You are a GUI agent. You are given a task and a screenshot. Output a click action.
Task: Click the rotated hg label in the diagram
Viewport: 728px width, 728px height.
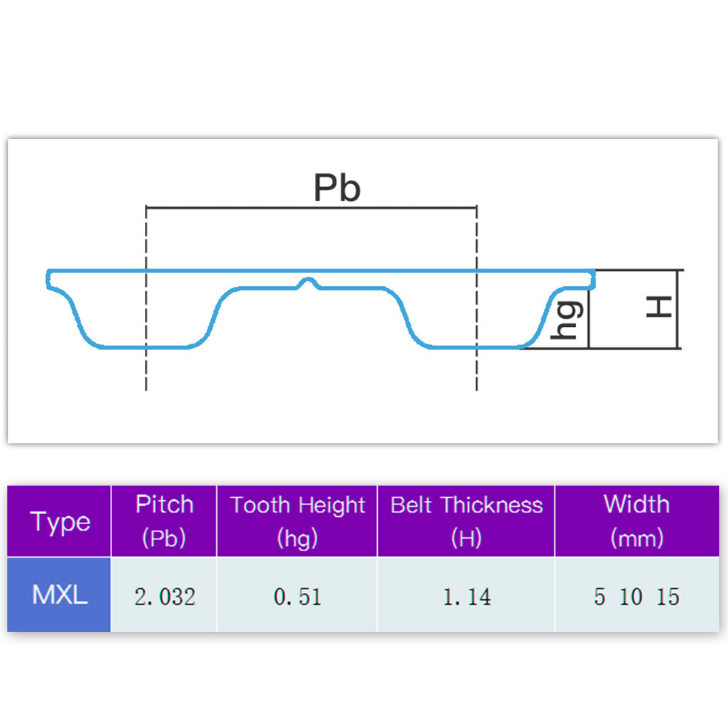pos(567,320)
